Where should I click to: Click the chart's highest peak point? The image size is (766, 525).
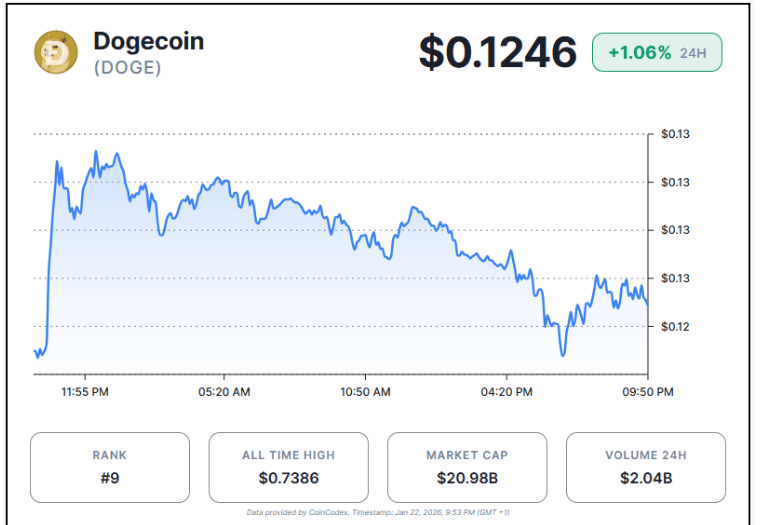click(x=96, y=152)
